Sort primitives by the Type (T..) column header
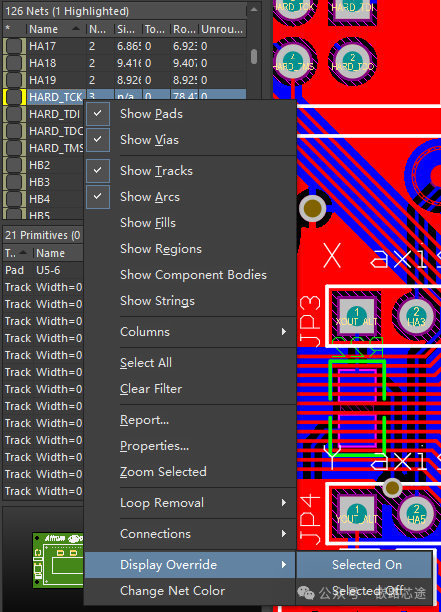441x612 pixels. click(18, 253)
